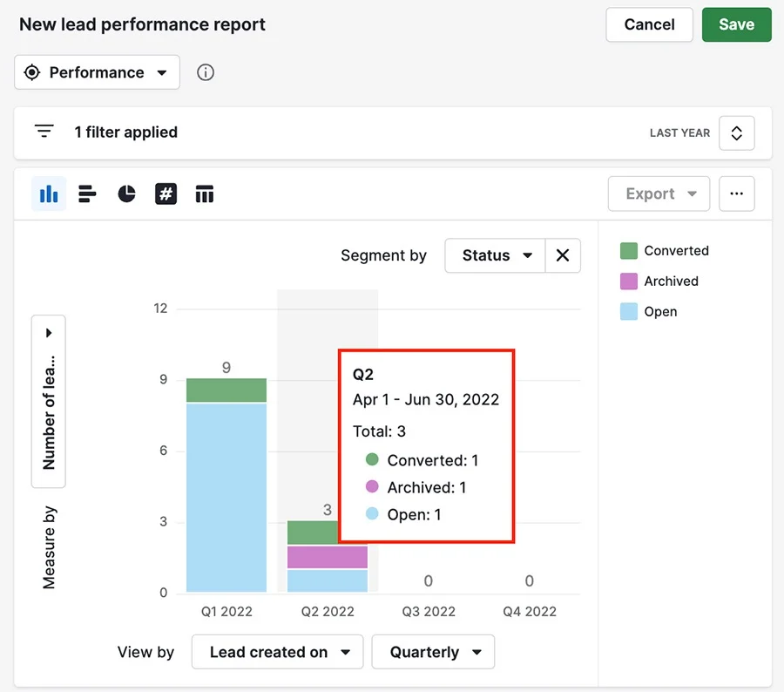The width and height of the screenshot is (784, 692).
Task: Save the lead performance report
Action: click(736, 24)
